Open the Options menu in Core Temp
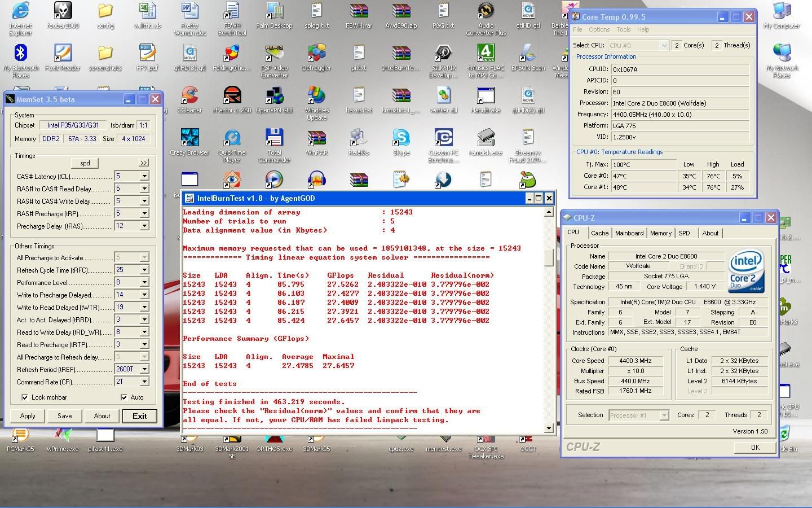The width and height of the screenshot is (812, 508). (599, 29)
